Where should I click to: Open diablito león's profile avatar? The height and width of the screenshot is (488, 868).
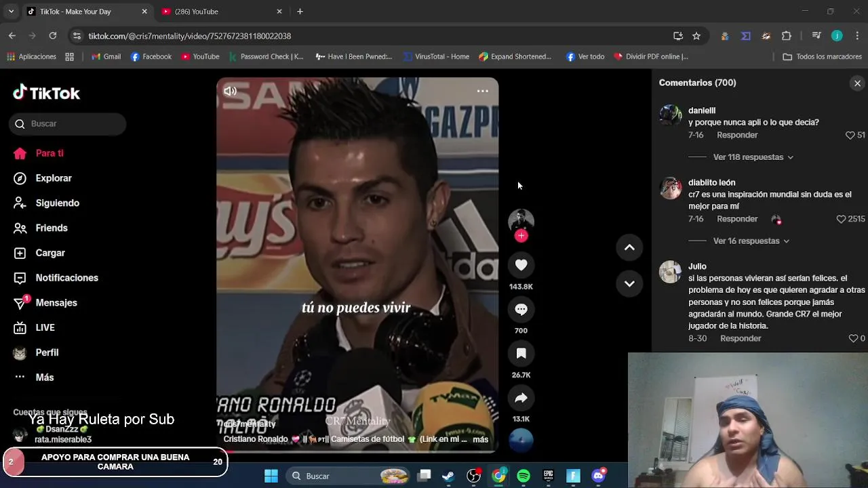click(x=670, y=188)
